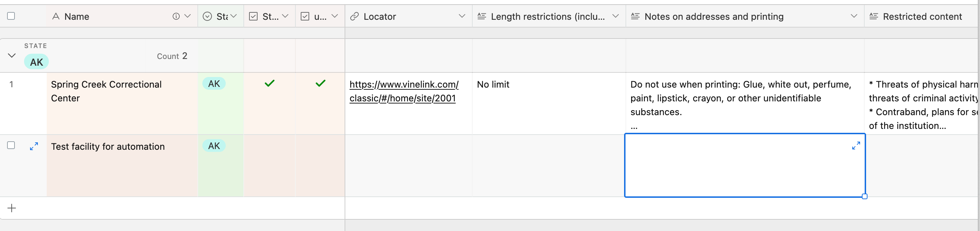The height and width of the screenshot is (231, 980).
Task: Open the Name column dropdown menu
Action: [x=188, y=16]
